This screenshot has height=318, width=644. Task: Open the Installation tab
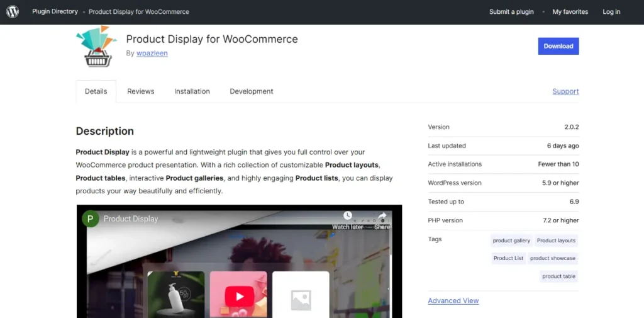pos(192,91)
